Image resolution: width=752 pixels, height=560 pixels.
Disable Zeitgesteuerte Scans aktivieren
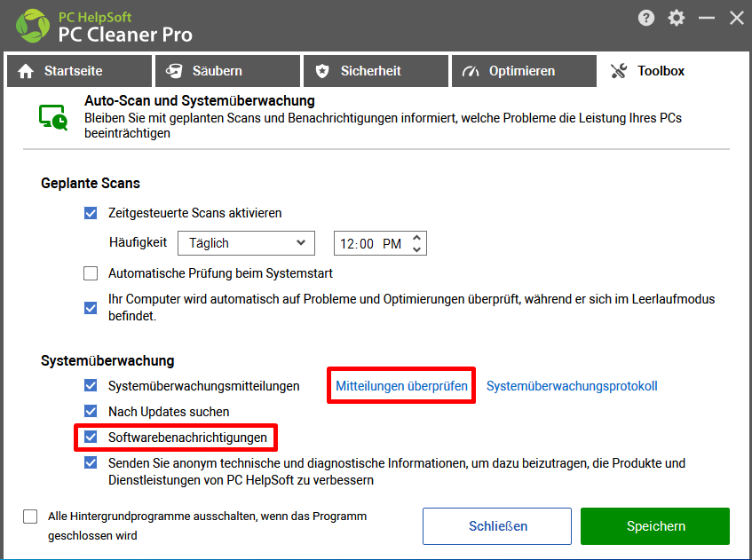point(91,213)
